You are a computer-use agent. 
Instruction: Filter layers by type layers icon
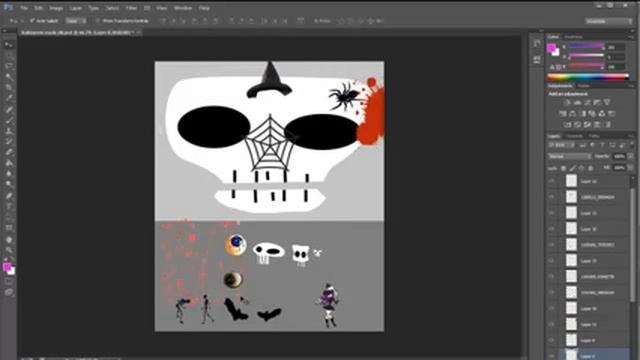tap(602, 145)
